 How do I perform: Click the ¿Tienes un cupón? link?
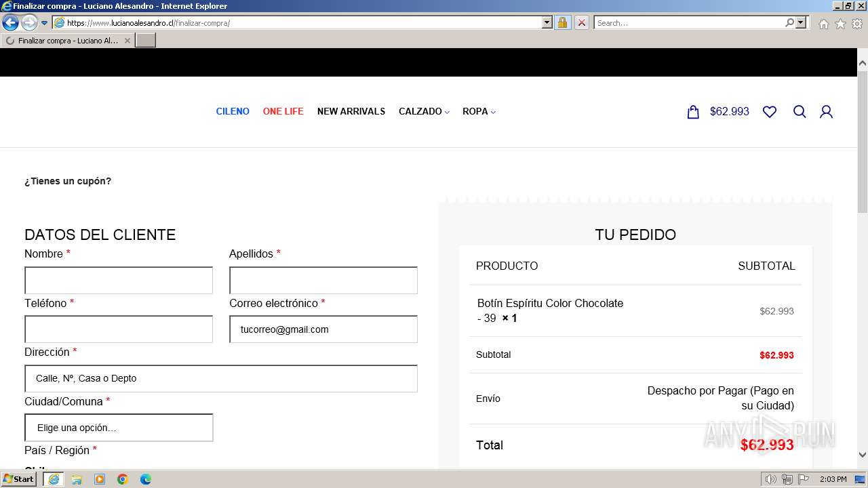pos(68,181)
